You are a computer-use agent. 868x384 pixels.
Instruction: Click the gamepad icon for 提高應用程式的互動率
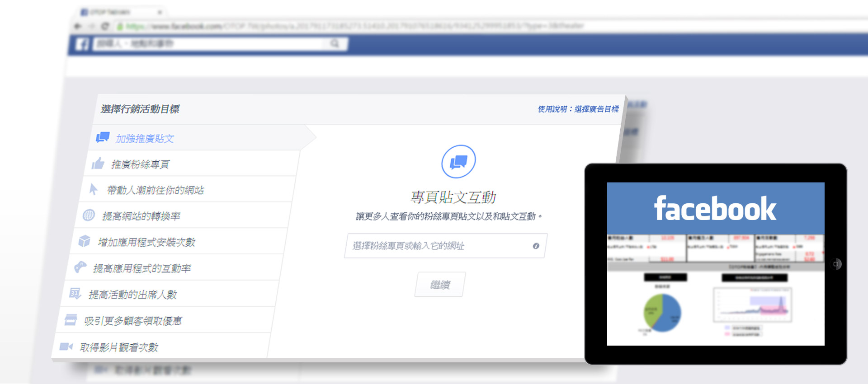(80, 267)
